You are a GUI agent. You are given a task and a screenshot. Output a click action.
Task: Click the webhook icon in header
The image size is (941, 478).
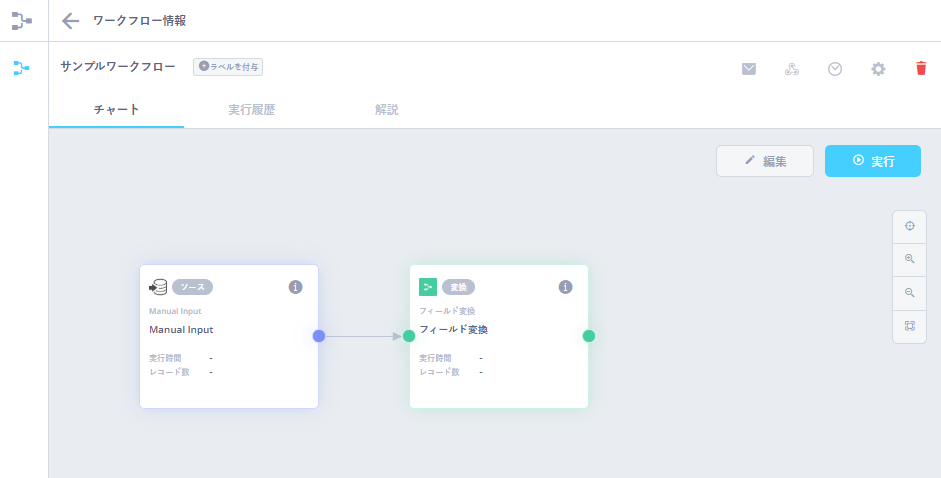pos(792,69)
